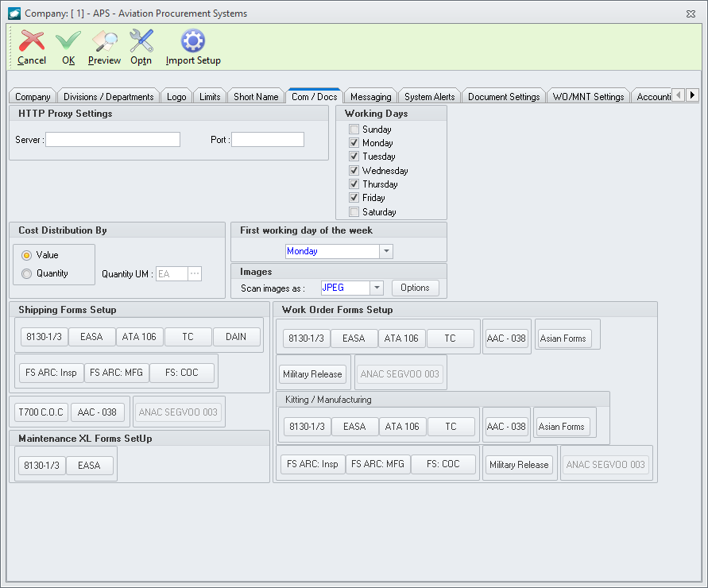Screen dimensions: 708x588
Task: Open Optn tools icon
Action: (141, 41)
